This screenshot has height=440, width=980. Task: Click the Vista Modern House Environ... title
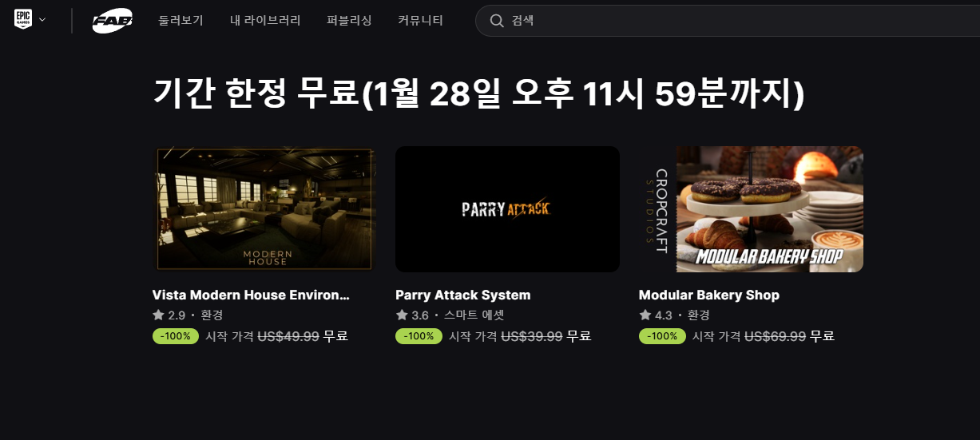click(251, 295)
